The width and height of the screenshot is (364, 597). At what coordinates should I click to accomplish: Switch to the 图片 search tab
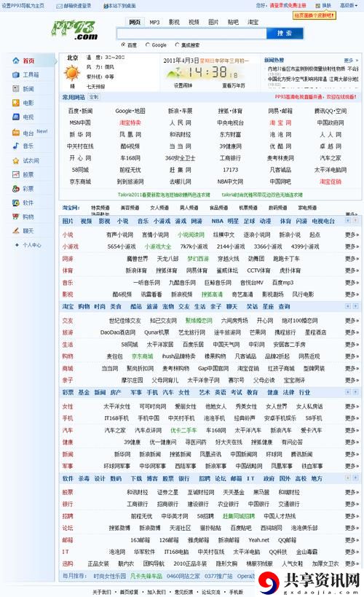click(x=213, y=23)
